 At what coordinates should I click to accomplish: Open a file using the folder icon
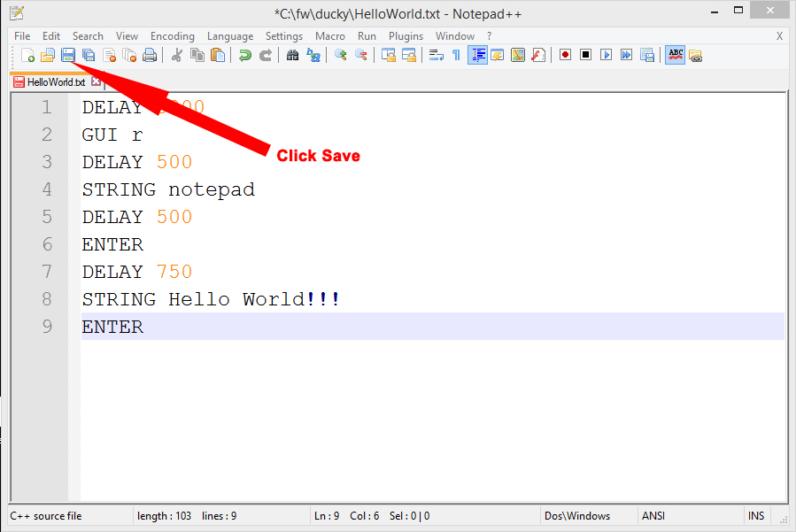(x=48, y=55)
